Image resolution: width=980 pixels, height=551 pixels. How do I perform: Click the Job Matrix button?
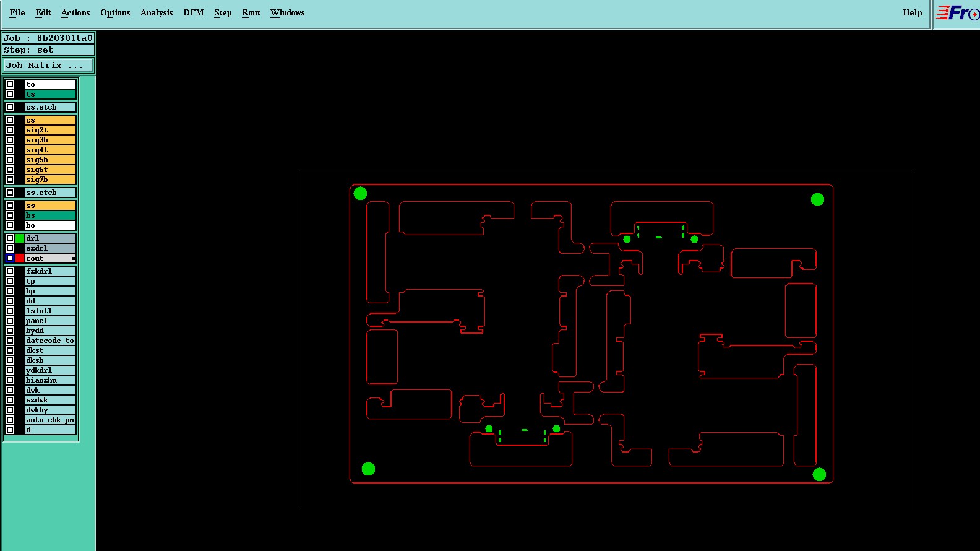pos(48,65)
